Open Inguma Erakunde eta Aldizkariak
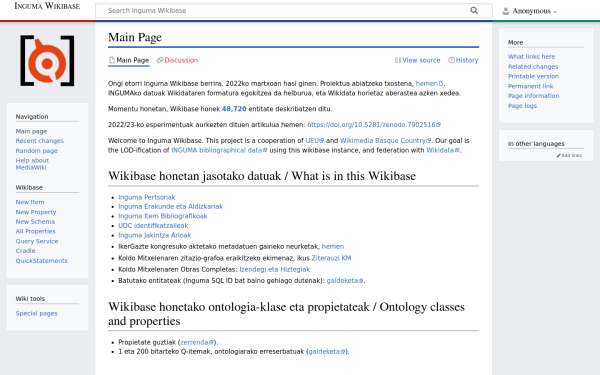 coord(170,206)
